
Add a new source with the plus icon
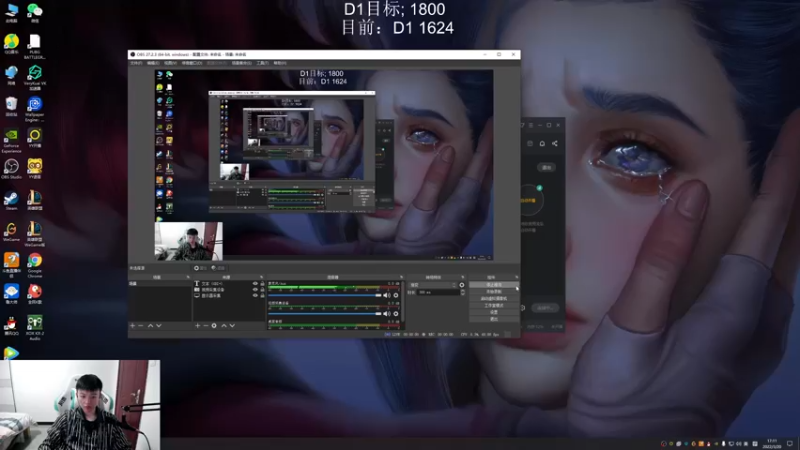click(197, 326)
